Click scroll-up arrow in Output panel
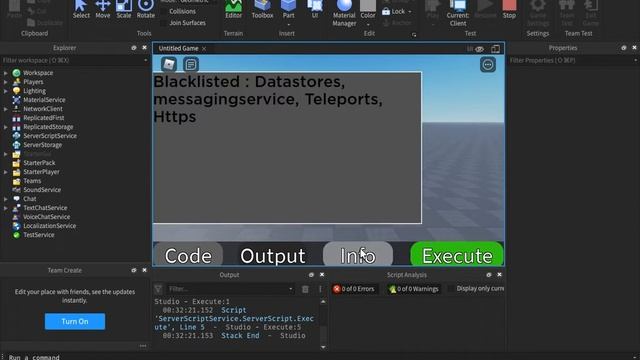 [x=323, y=302]
